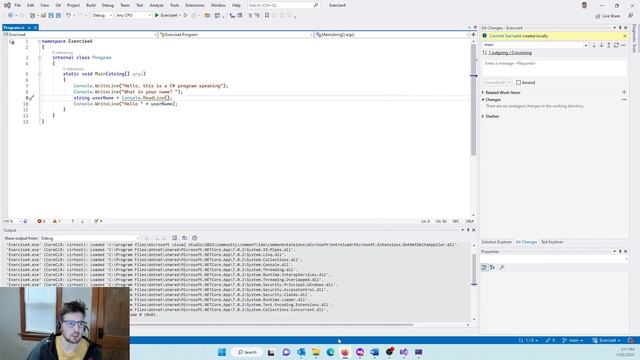This screenshot has height=360, width=640.
Task: Open the Git Changes ellipsis more-actions menu
Action: (623, 45)
